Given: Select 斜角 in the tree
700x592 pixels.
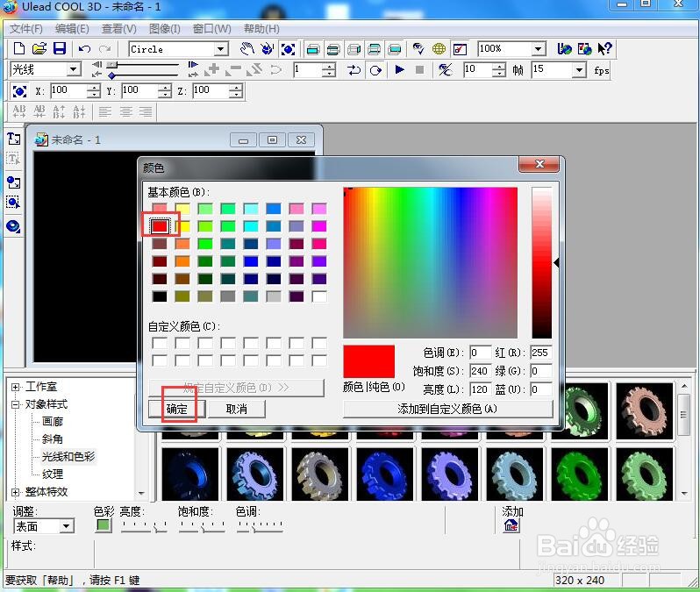Looking at the screenshot, I should pyautogui.click(x=53, y=439).
